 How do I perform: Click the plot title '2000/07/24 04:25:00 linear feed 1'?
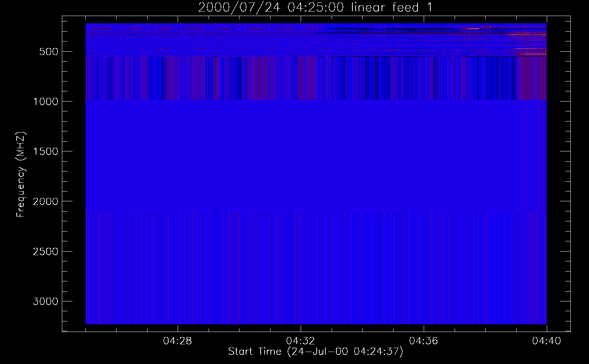pyautogui.click(x=315, y=7)
